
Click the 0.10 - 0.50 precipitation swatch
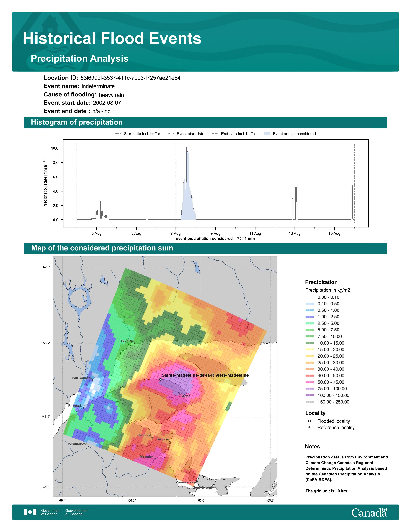309,304
